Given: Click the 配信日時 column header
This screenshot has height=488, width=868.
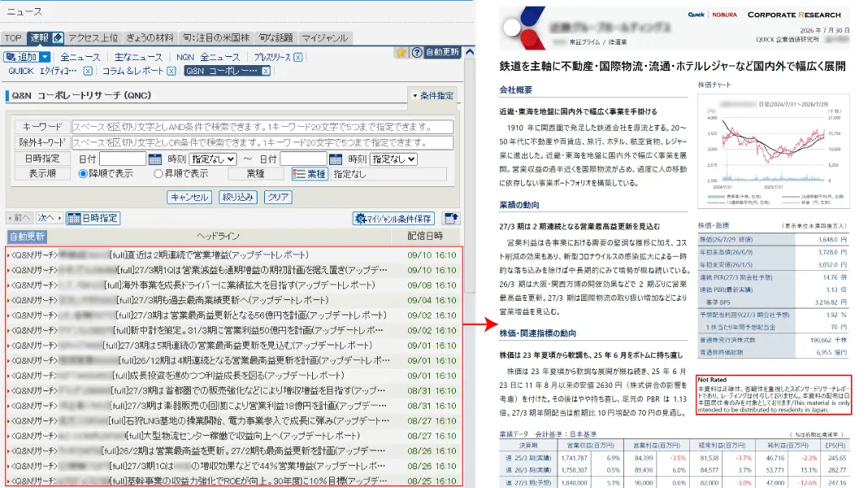Looking at the screenshot, I should pos(425,236).
